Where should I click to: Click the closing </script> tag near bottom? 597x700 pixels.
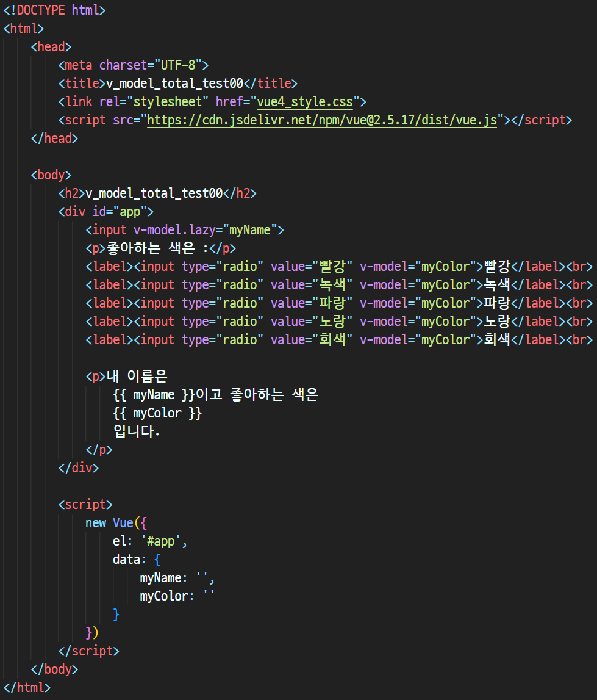(89, 651)
